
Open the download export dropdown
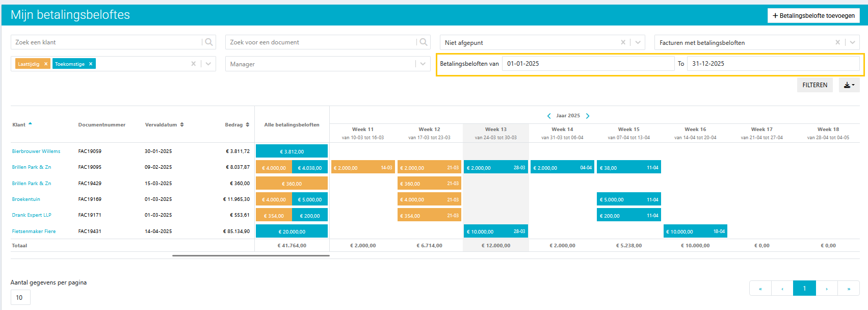point(849,85)
